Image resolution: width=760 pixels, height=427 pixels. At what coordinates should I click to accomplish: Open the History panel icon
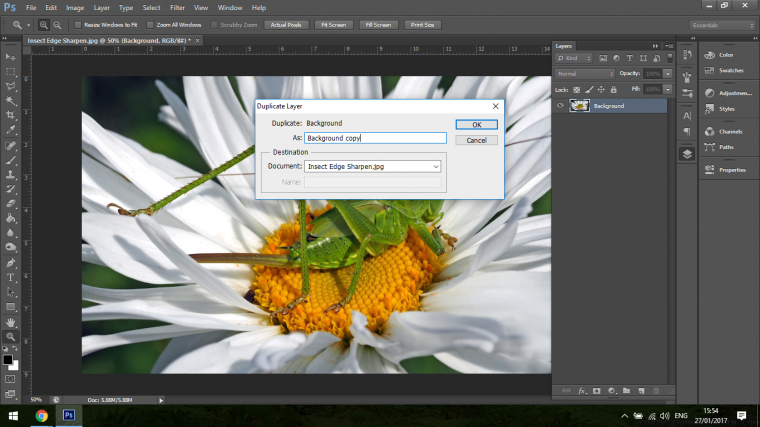click(687, 55)
